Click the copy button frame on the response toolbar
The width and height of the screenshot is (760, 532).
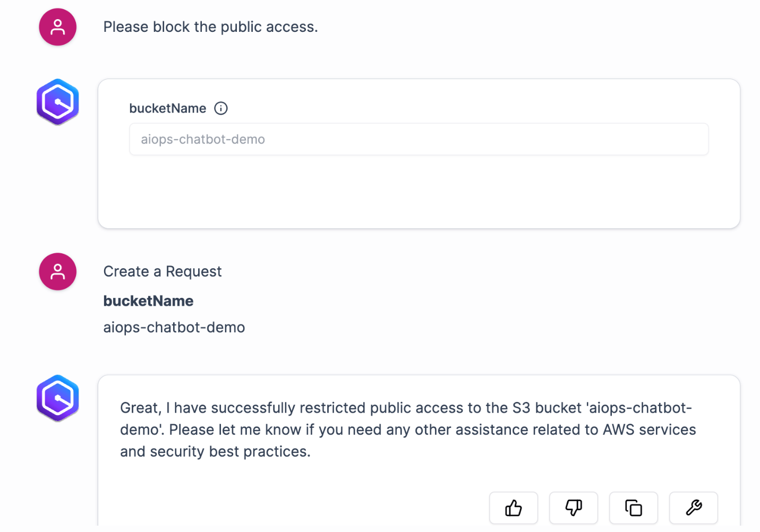point(633,508)
